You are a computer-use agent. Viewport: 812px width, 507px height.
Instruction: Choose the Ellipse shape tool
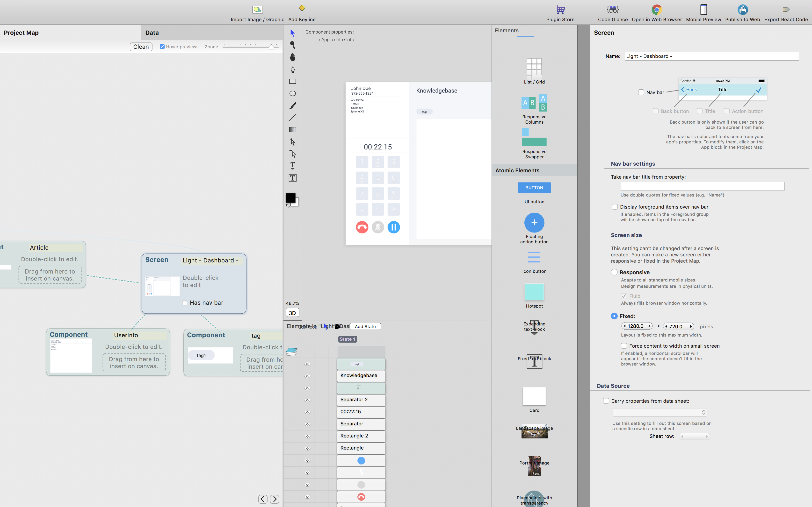[x=293, y=94]
